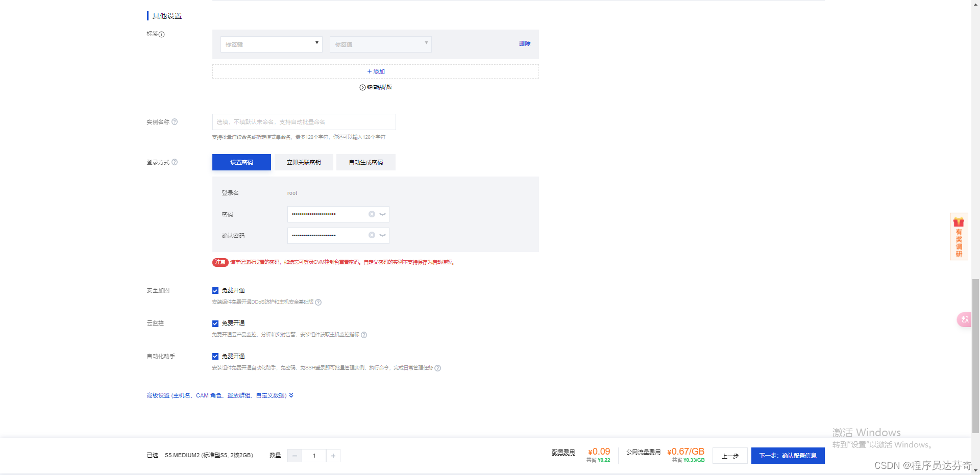This screenshot has height=475, width=980.
Task: Select the 立即关联密钥 login method tab
Action: pos(304,162)
